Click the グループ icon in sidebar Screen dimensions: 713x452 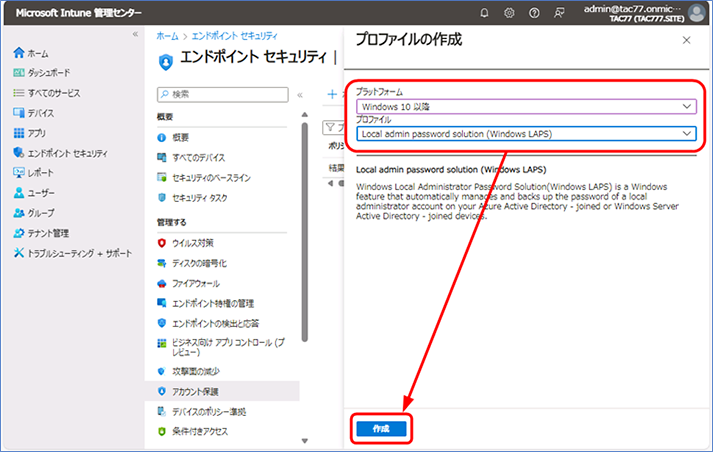tap(19, 213)
